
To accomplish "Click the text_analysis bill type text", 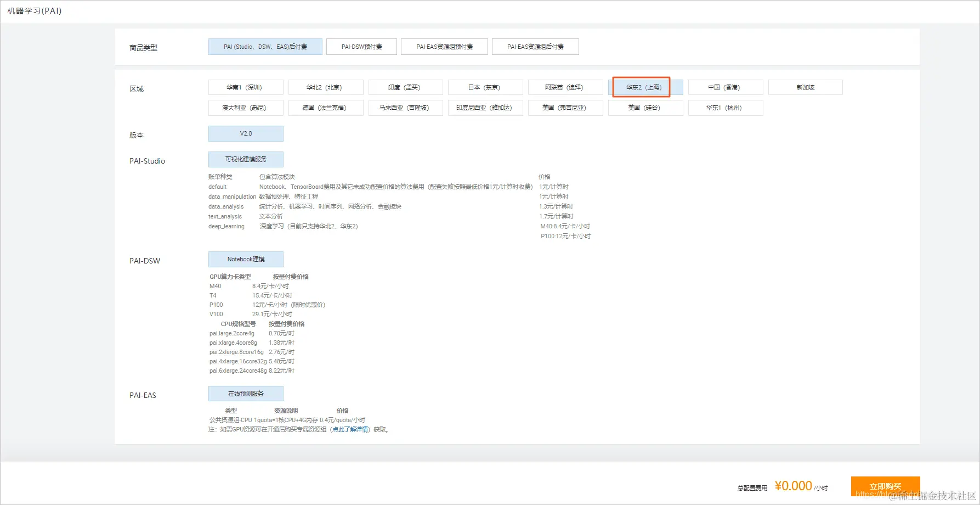I will click(225, 216).
